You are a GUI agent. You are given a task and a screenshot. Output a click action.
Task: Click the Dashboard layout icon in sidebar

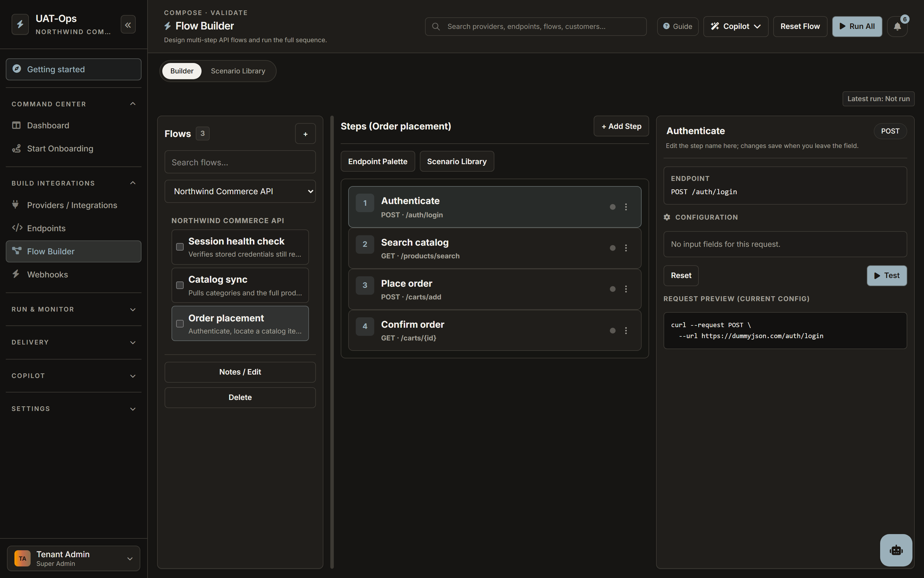coord(16,125)
